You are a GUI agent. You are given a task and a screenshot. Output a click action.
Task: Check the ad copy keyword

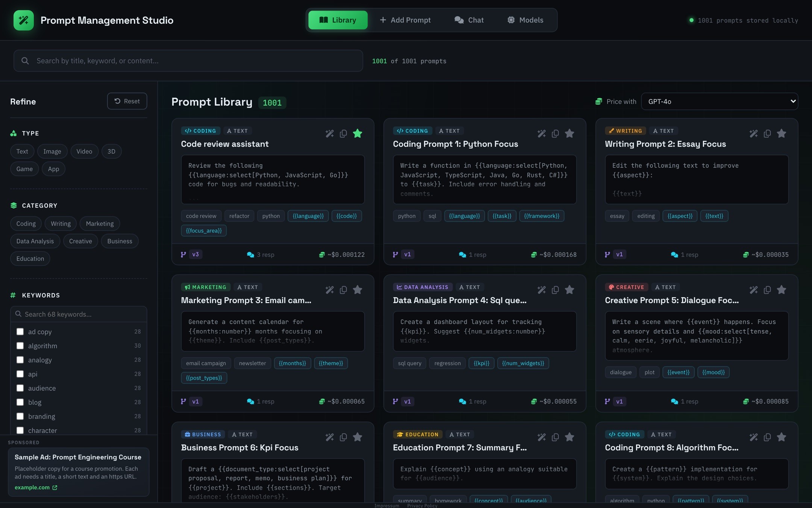click(x=20, y=332)
